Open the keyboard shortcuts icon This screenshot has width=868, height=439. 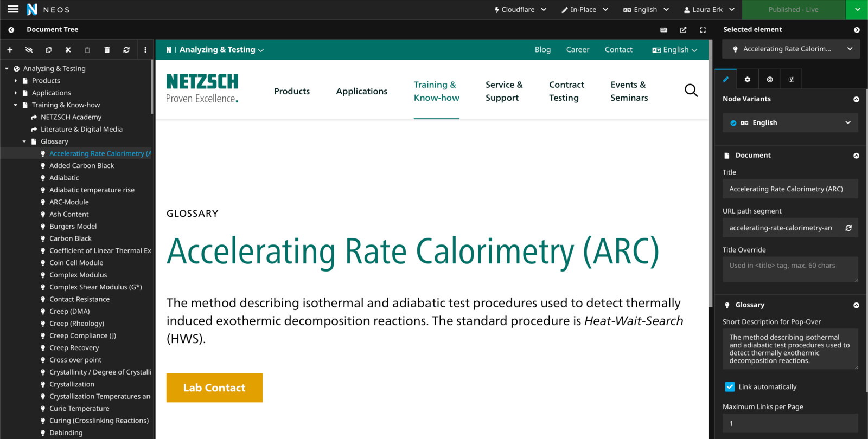point(663,30)
